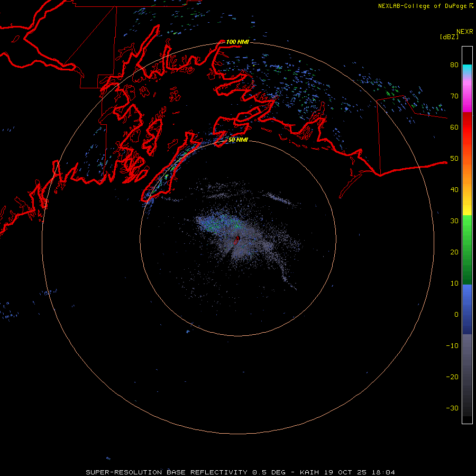Viewport: 476px width, 476px height.
Task: Click the bright green band of the color scale
Action: click(x=467, y=226)
